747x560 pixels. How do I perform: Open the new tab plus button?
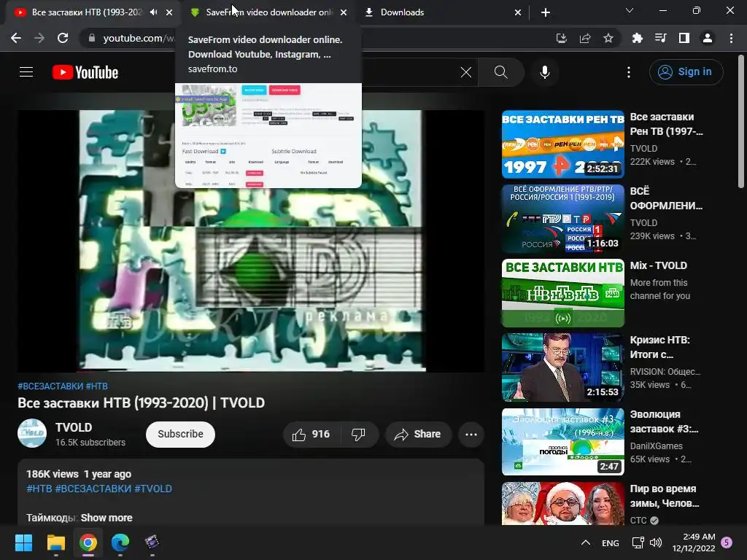[546, 13]
